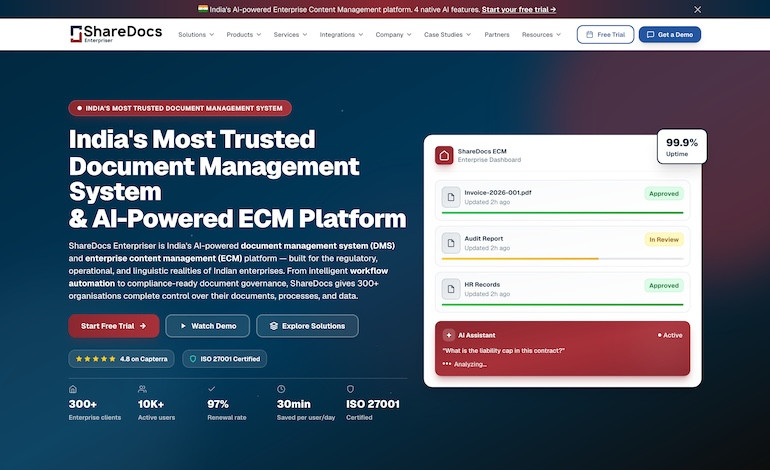Expand the Products dropdown chevron
770x470 pixels.
pos(259,34)
